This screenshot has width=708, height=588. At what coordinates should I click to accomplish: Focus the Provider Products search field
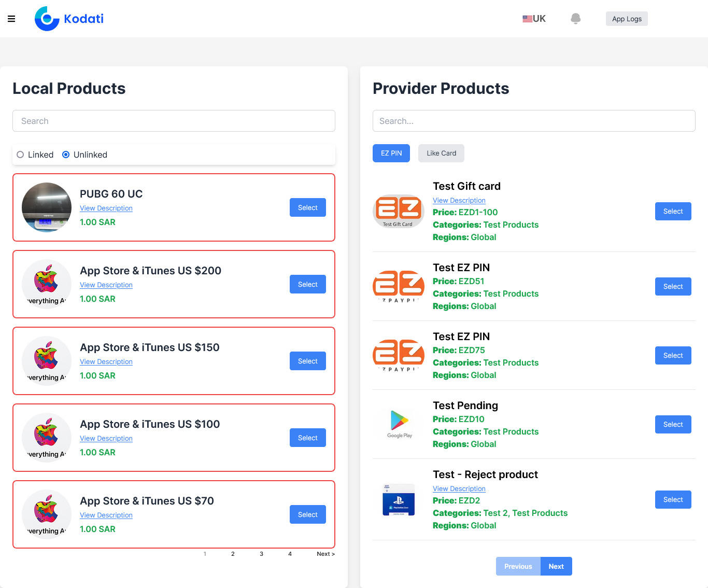point(534,121)
